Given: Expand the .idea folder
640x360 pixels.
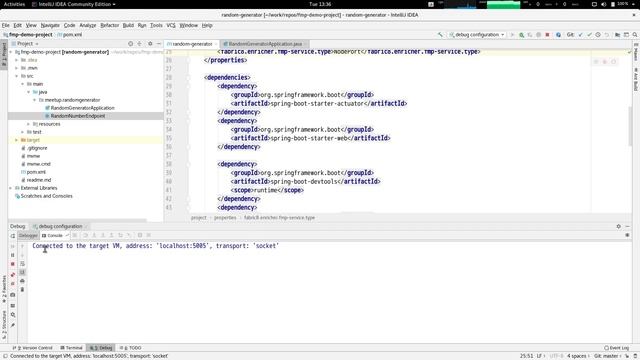Looking at the screenshot, I should (x=17, y=60).
